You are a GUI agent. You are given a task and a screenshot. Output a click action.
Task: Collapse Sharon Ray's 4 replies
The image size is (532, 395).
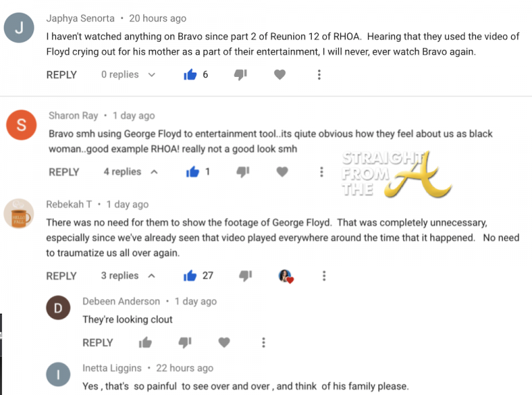point(131,172)
